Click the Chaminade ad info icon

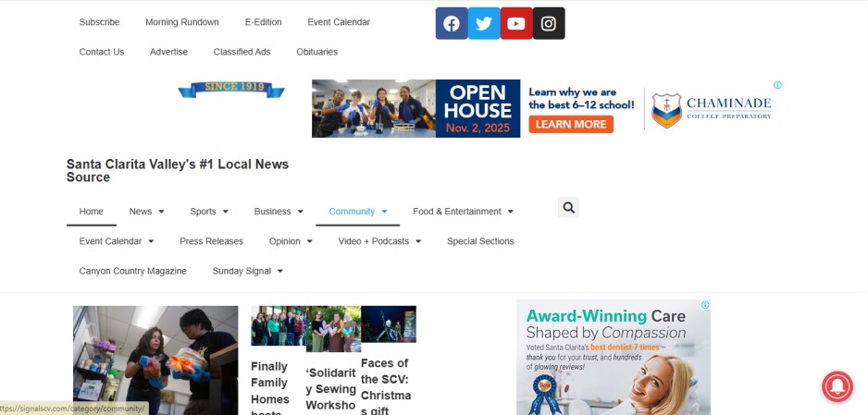[777, 85]
